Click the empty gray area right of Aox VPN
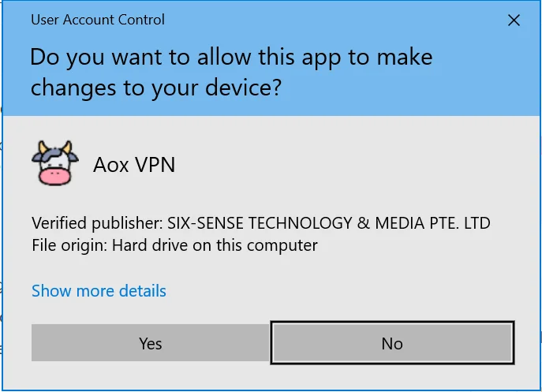 [355, 165]
